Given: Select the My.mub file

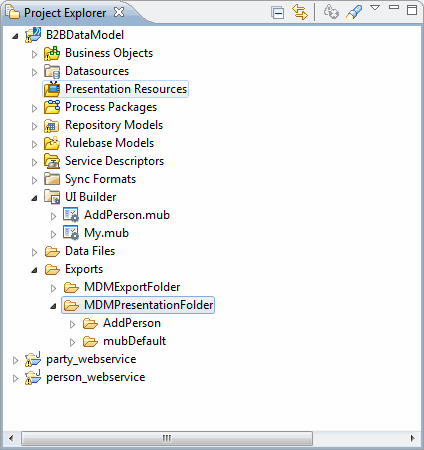Looking at the screenshot, I should (106, 233).
